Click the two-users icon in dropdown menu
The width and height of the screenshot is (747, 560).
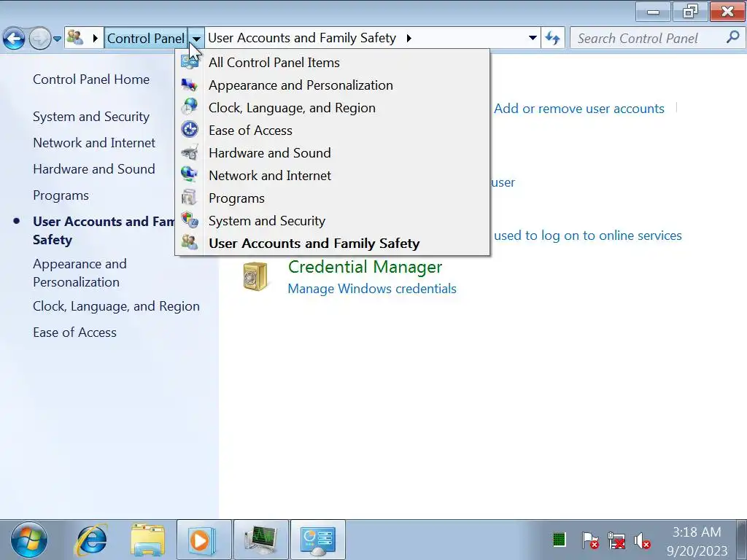(x=190, y=242)
